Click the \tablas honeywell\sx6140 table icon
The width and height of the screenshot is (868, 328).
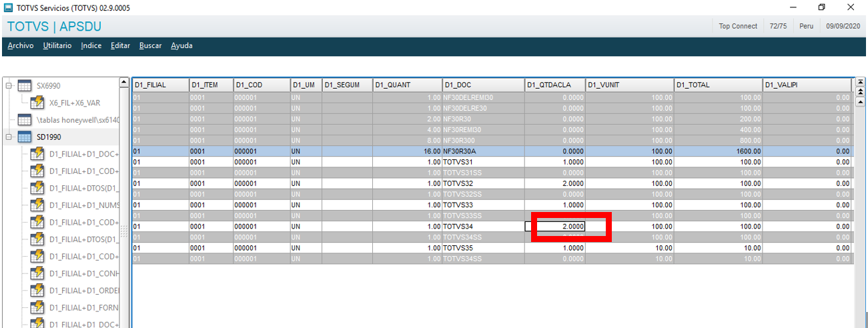[25, 120]
